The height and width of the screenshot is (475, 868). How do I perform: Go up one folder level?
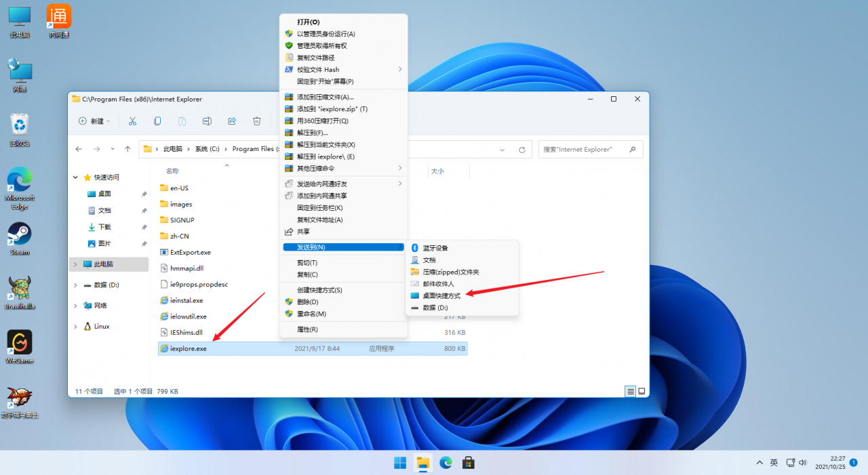pyautogui.click(x=127, y=149)
